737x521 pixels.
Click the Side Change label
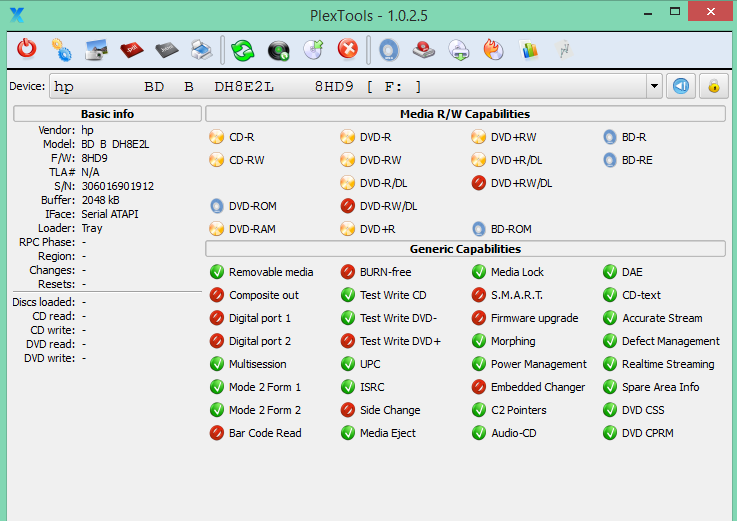pos(390,410)
